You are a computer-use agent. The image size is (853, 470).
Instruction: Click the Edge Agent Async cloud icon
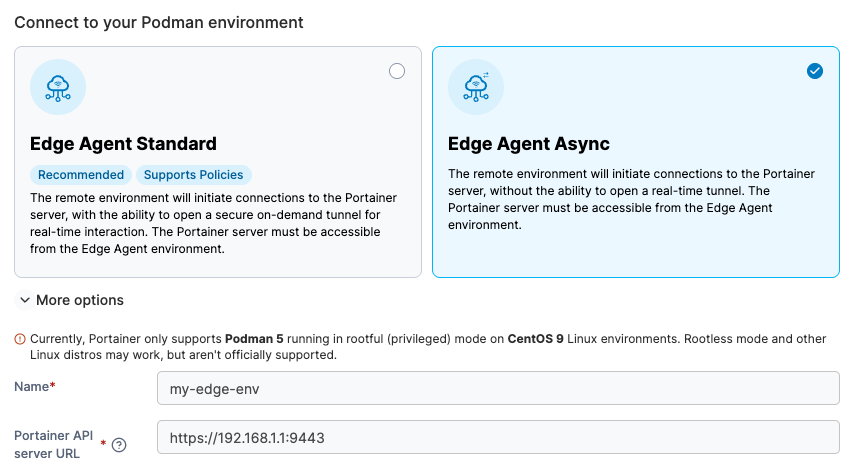coord(476,87)
